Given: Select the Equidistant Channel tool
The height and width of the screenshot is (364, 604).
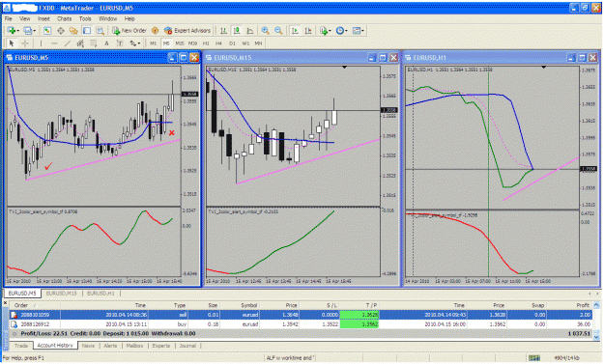Looking at the screenshot, I should [x=80, y=43].
